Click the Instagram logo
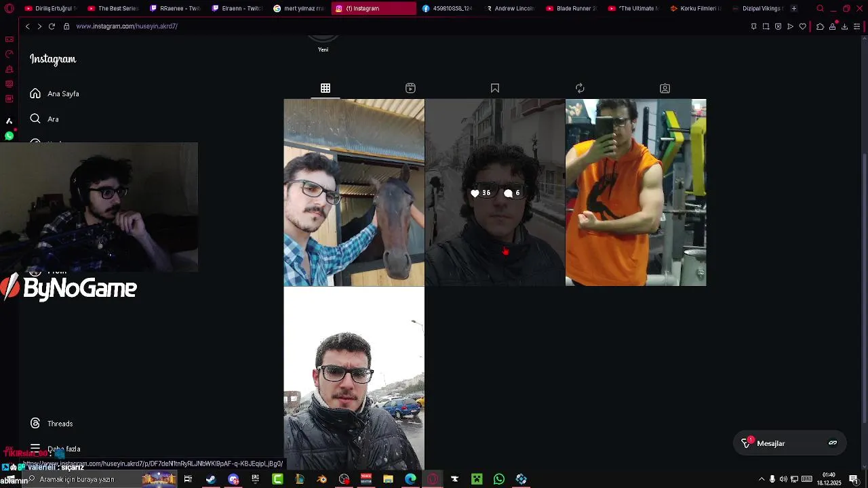 [53, 59]
